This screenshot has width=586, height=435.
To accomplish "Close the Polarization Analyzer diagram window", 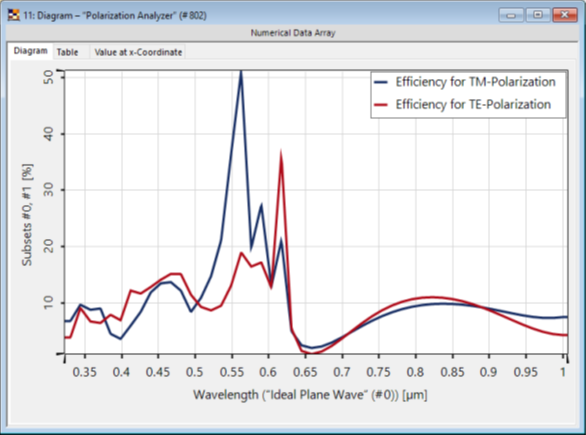I will click(x=565, y=15).
